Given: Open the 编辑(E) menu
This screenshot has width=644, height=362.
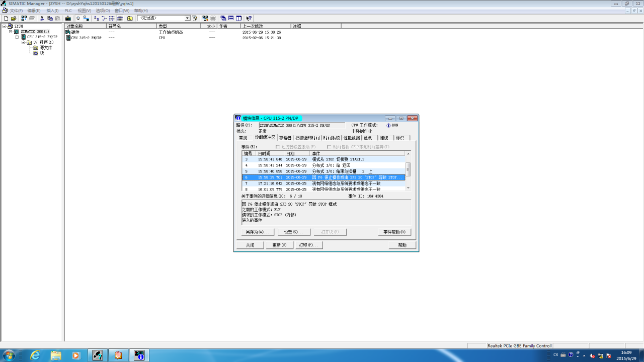Looking at the screenshot, I should point(34,11).
